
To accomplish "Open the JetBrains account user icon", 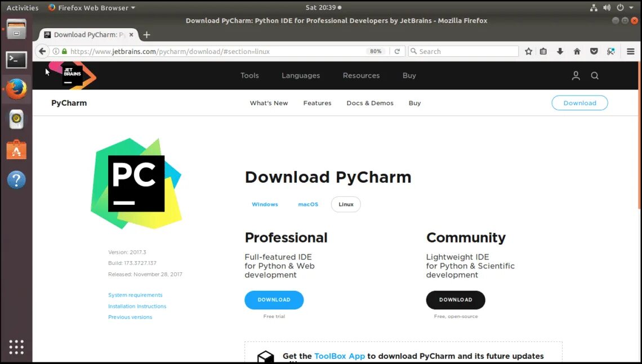I will click(x=576, y=75).
